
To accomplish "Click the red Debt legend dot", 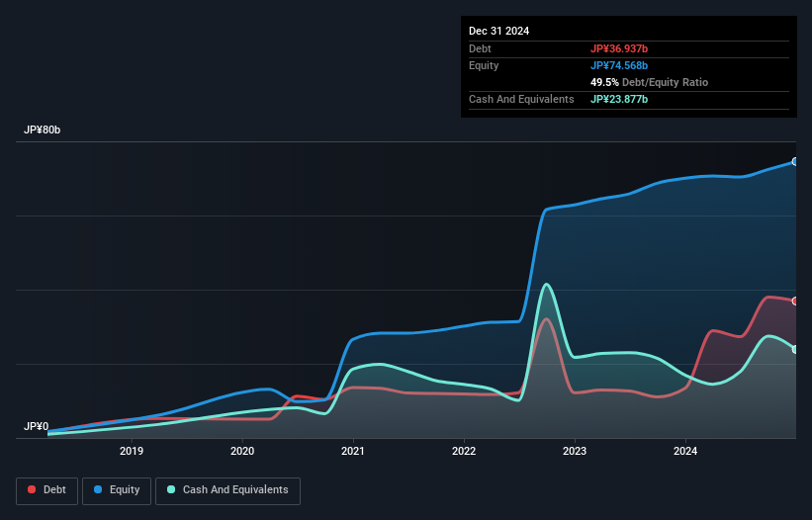I will (32, 489).
